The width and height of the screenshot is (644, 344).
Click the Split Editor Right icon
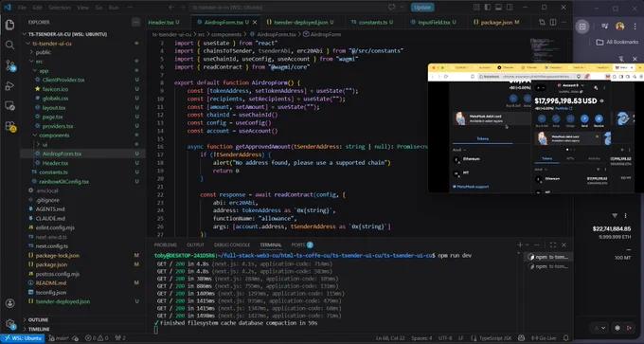553,22
